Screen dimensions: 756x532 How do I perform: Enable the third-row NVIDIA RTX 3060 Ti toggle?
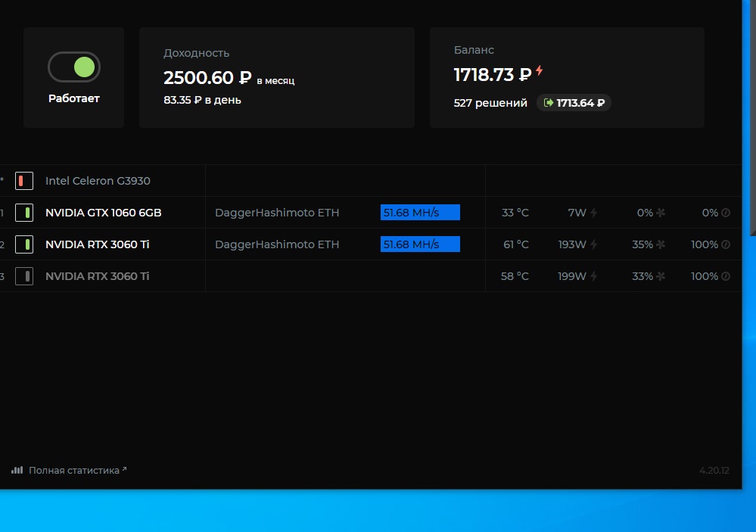(24, 276)
